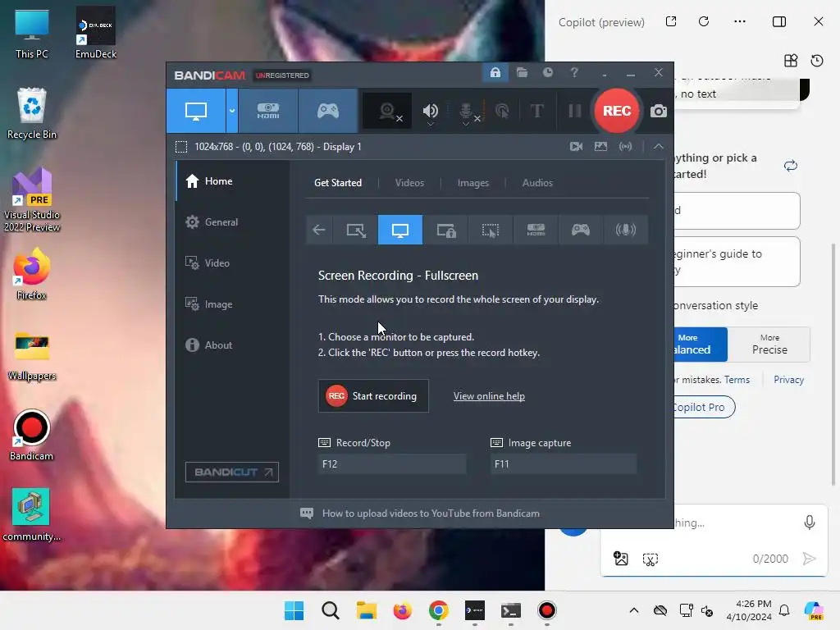840x630 pixels.
Task: Switch to Videos tab
Action: click(x=409, y=183)
